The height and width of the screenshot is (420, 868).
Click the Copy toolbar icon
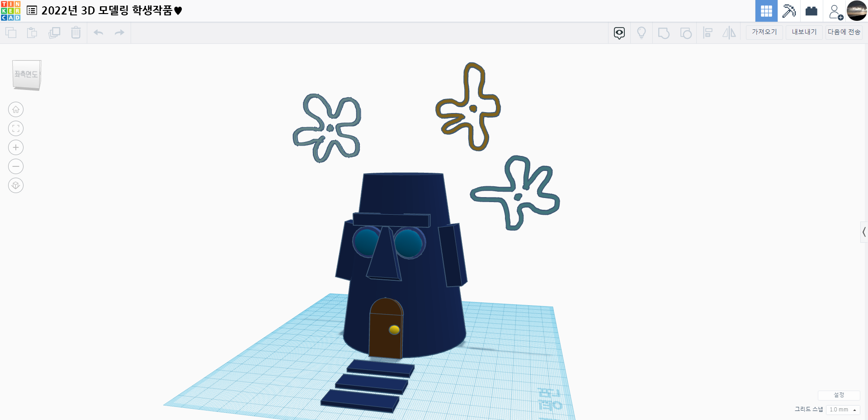[x=11, y=33]
